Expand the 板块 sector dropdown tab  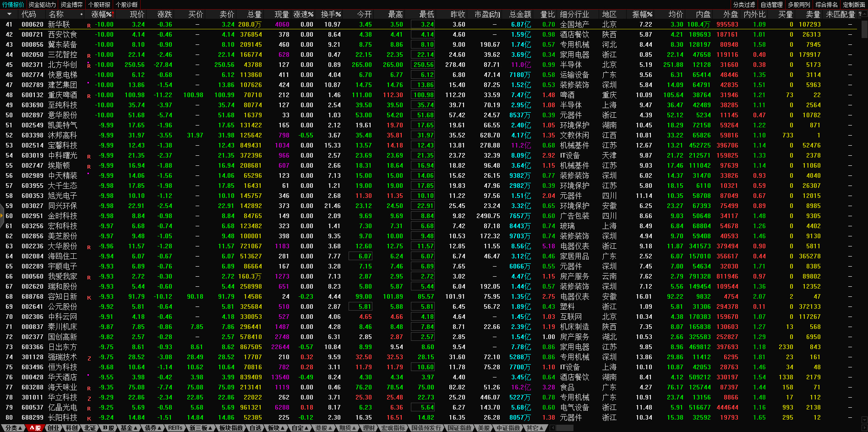276,428
